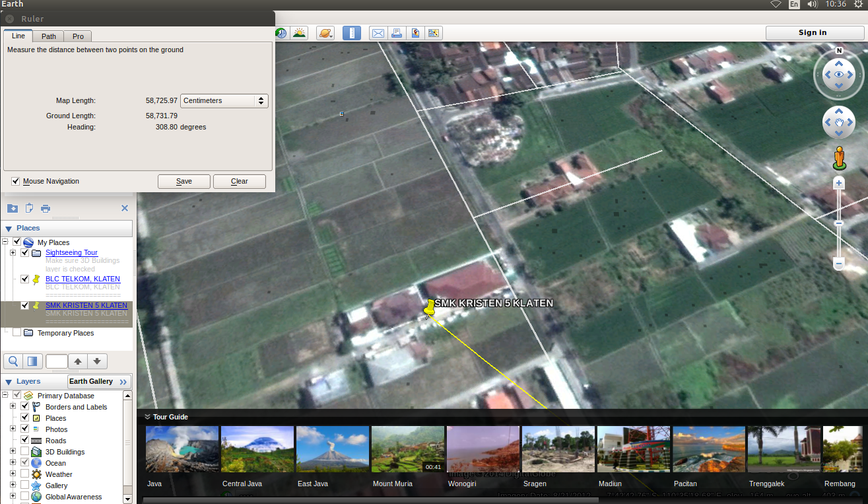Move the selected place down with the arrow

click(x=97, y=361)
